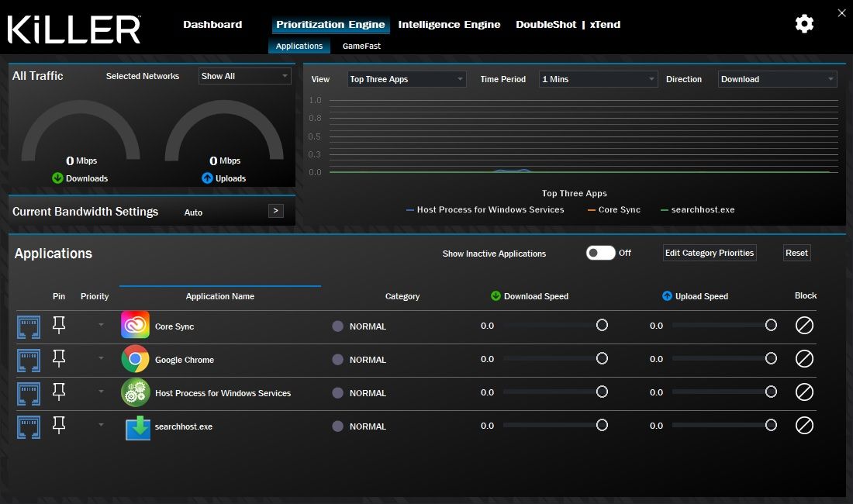Viewport: 853px width, 504px height.
Task: Adjust Google Chrome download speed slider handle
Action: coord(602,358)
